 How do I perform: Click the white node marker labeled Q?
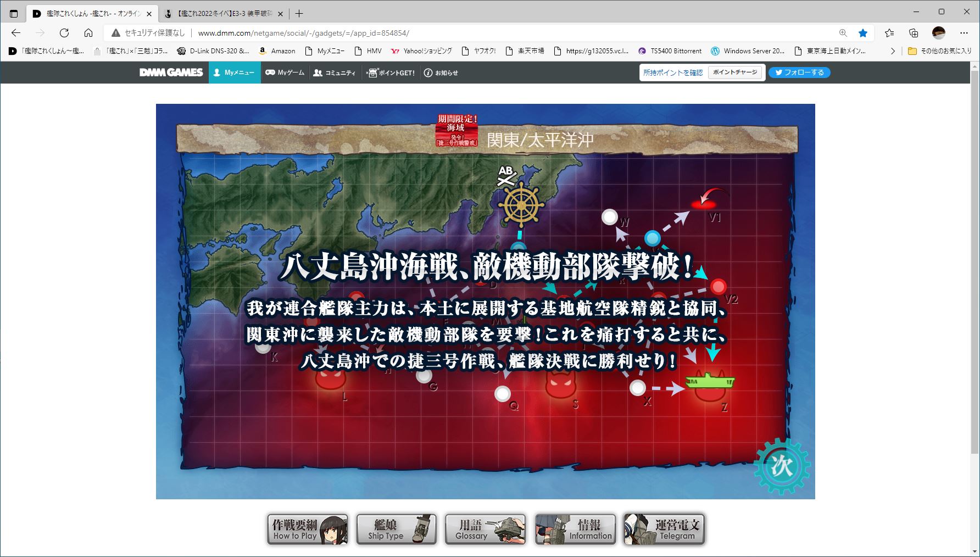(x=502, y=393)
